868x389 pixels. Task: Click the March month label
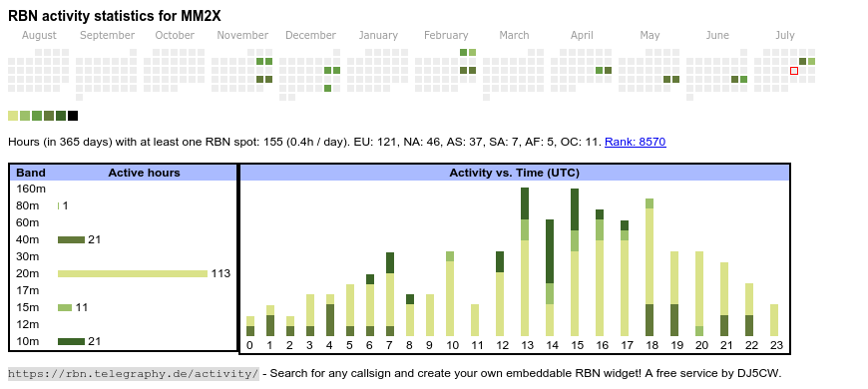pos(514,36)
